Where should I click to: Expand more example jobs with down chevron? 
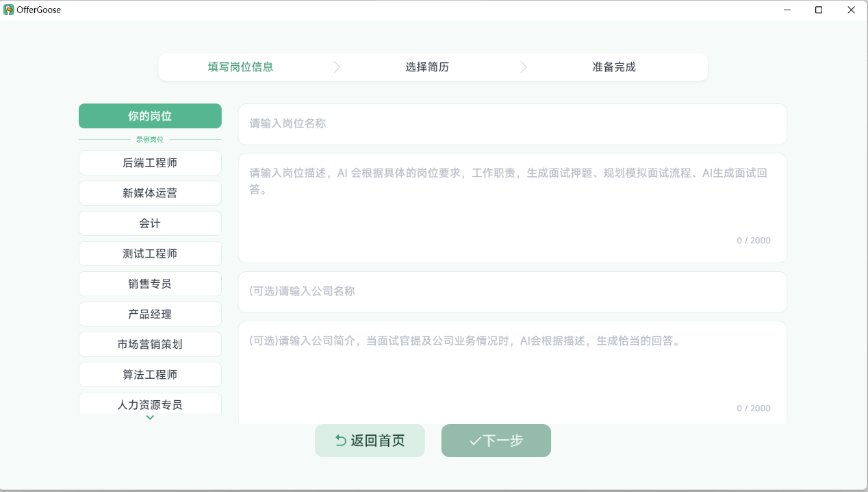pos(150,417)
